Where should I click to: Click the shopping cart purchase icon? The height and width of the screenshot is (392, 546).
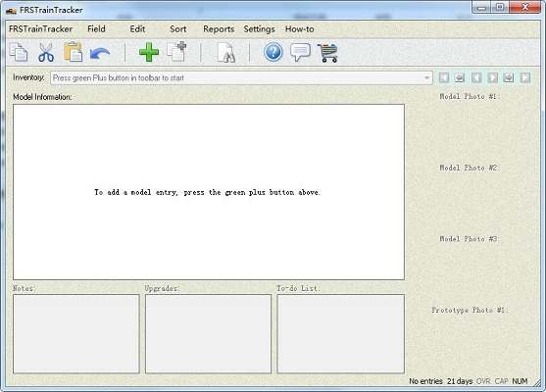[x=327, y=53]
